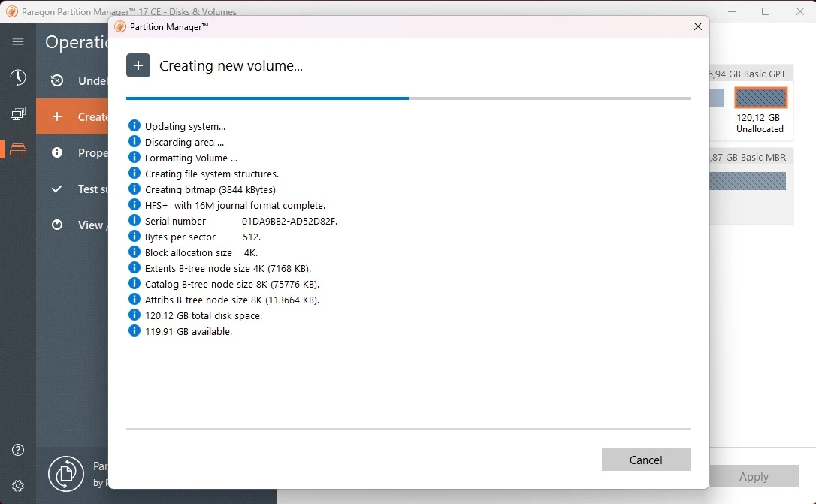Select the Create menu item in operations

(72, 116)
